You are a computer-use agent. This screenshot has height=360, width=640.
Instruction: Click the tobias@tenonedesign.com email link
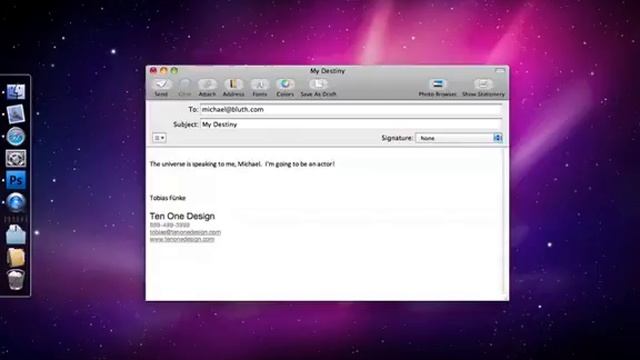pos(185,232)
